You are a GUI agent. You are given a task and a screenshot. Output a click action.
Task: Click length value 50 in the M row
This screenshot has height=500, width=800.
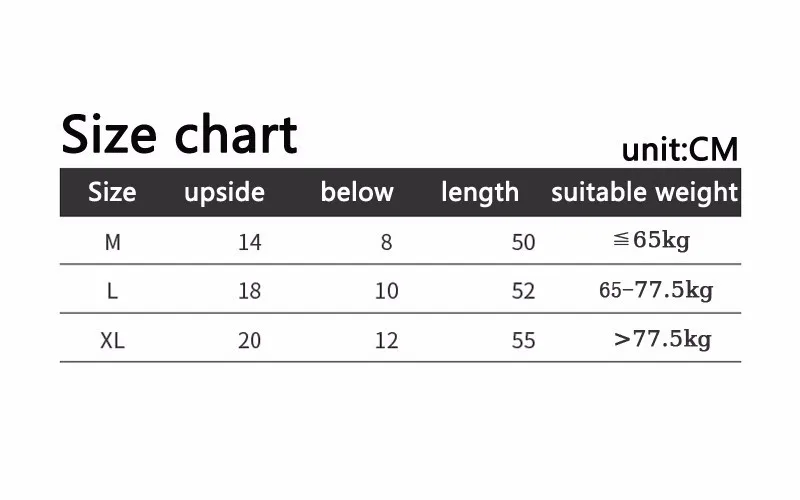523,242
